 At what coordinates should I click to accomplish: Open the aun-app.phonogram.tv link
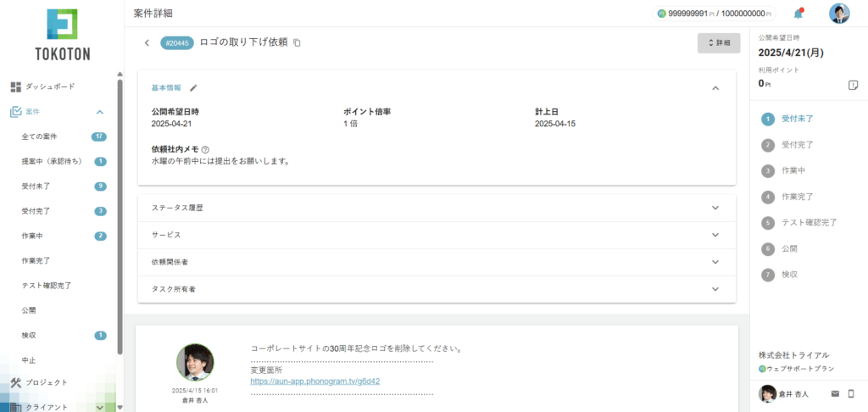[314, 381]
